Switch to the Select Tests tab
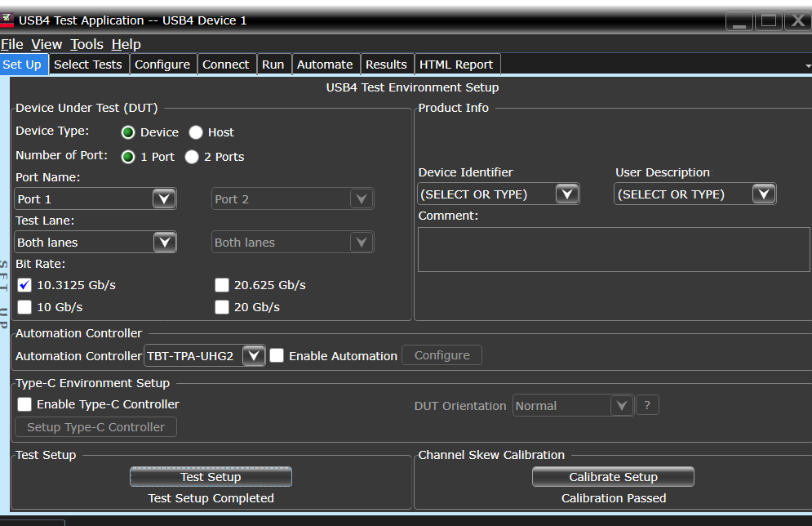This screenshot has width=812, height=526. [88, 64]
